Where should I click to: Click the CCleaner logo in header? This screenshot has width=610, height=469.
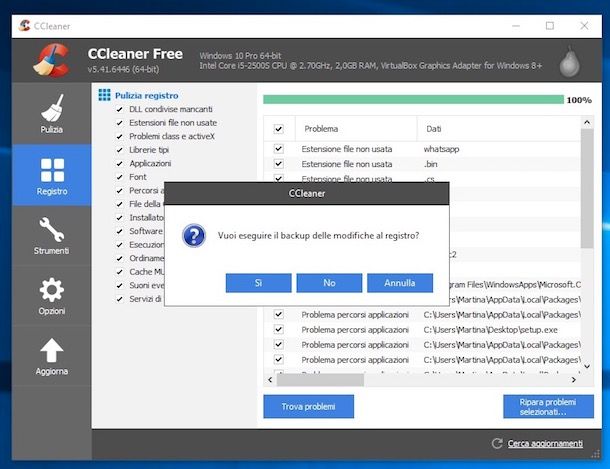pos(52,60)
